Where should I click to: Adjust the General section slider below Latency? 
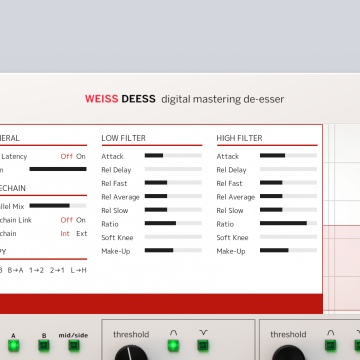click(x=58, y=169)
